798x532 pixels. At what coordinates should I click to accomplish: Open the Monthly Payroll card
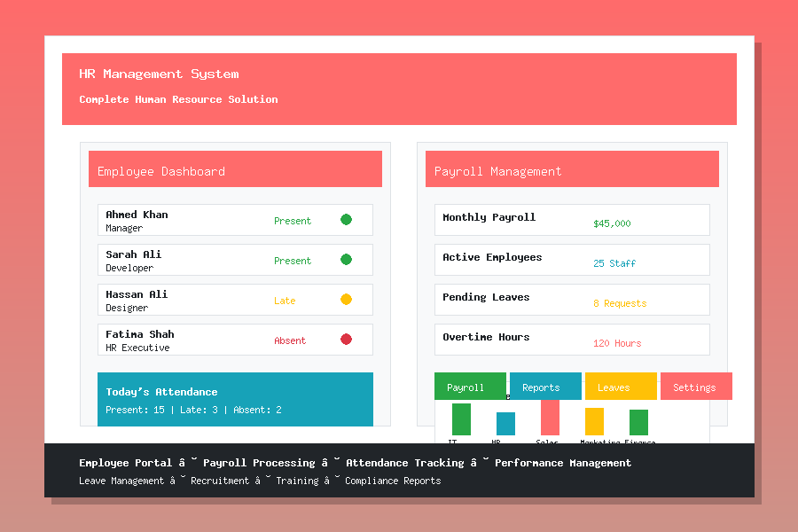[x=572, y=220]
